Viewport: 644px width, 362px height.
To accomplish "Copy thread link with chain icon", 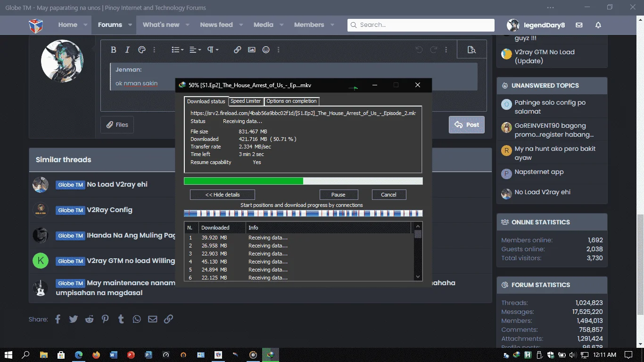I will pos(168,319).
